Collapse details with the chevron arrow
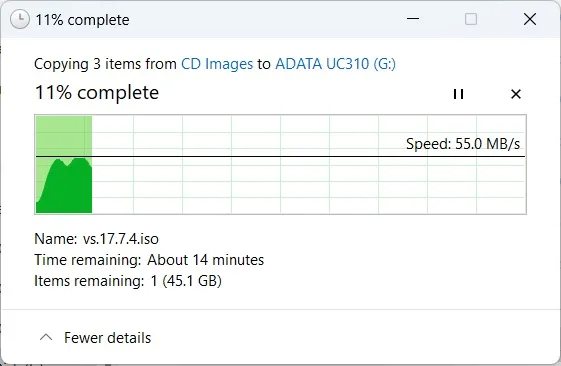 click(46, 337)
